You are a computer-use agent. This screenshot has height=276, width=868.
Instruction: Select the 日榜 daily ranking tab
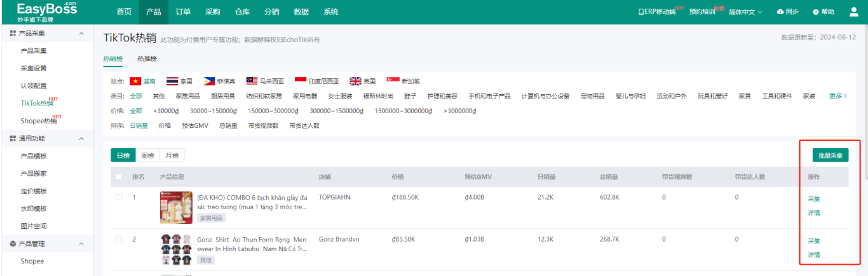point(123,156)
